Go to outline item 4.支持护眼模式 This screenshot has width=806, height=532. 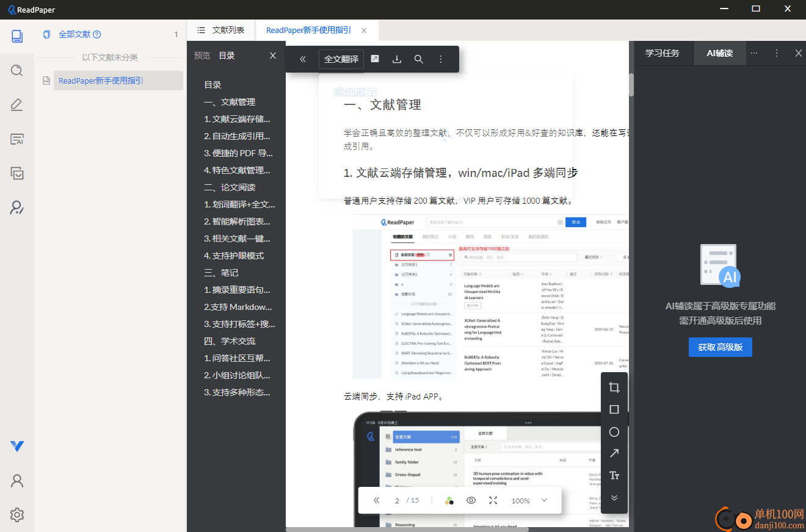[234, 256]
